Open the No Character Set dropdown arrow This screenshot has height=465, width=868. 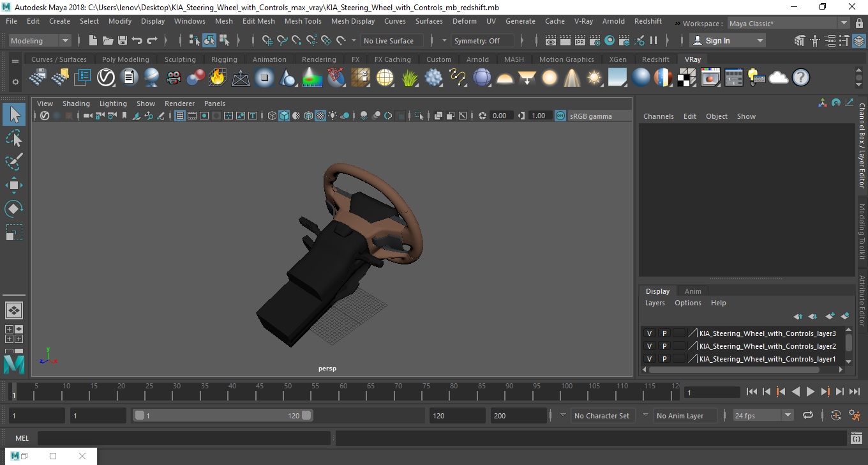pos(563,415)
